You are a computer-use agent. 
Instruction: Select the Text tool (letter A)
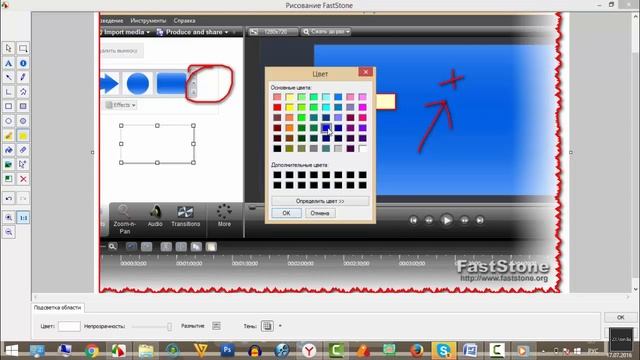9,63
